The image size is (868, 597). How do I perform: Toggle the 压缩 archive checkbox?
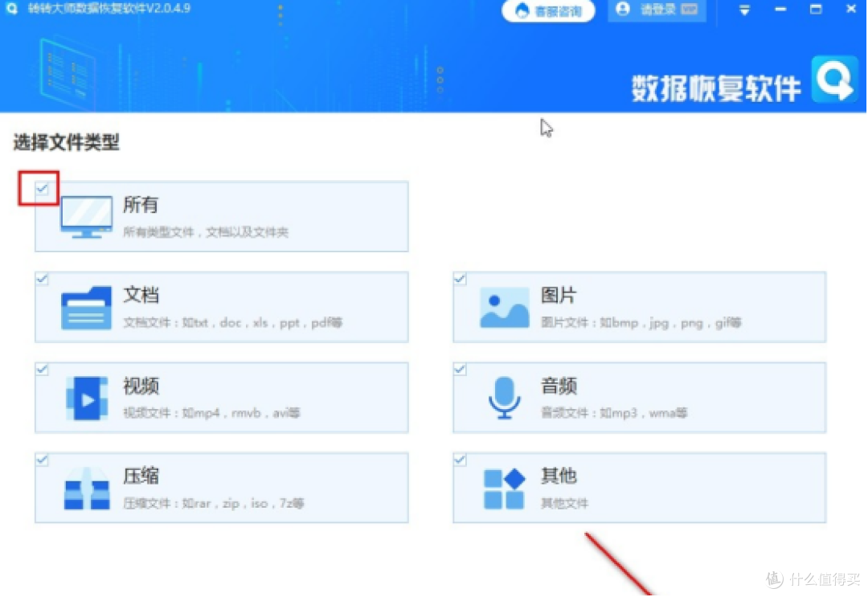click(42, 460)
